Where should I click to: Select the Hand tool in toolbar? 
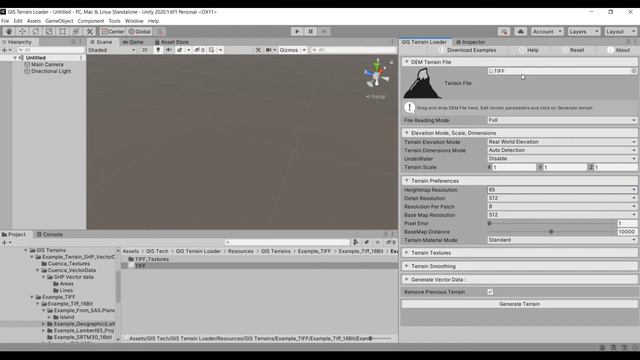9,31
